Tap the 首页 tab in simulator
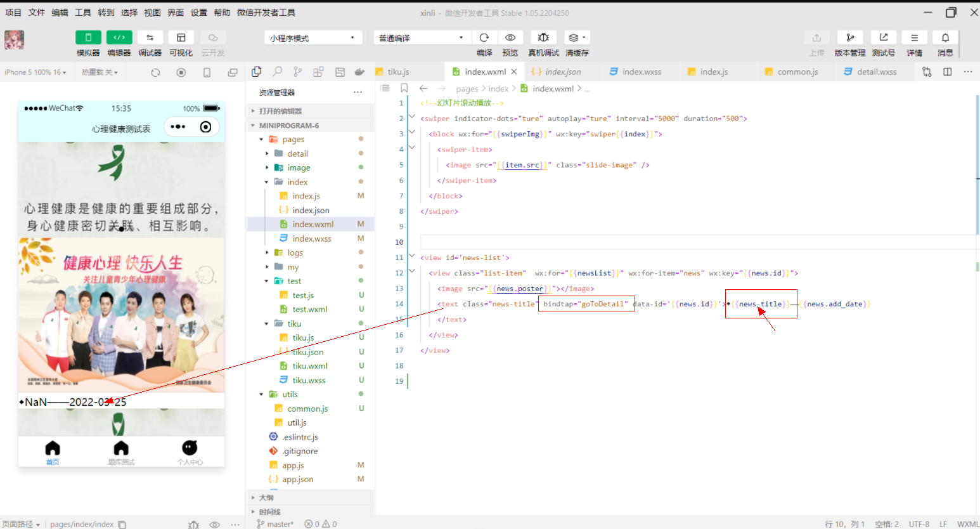The width and height of the screenshot is (980, 529). tap(53, 453)
